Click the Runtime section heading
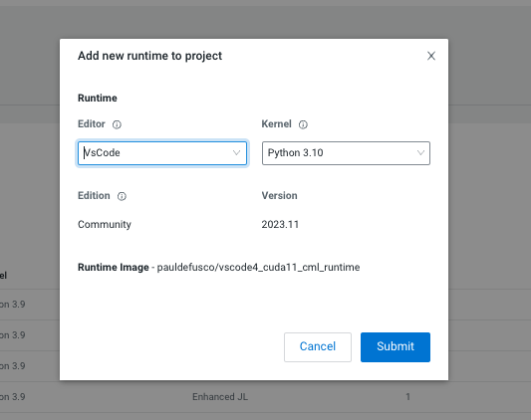The image size is (531, 420). coord(98,99)
